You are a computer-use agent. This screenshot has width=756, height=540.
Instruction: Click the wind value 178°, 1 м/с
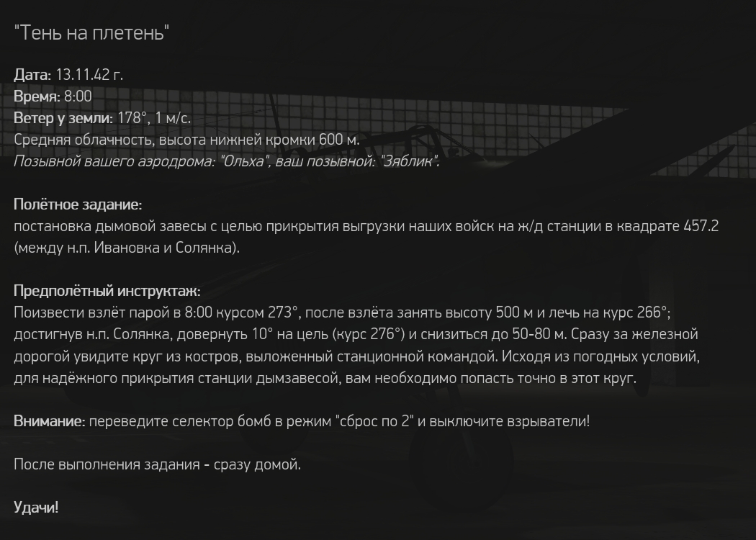click(x=154, y=118)
